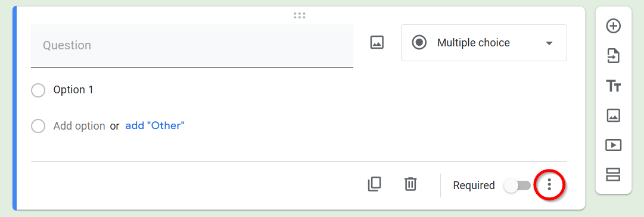
Task: Click the Option 1 label text
Action: 73,90
